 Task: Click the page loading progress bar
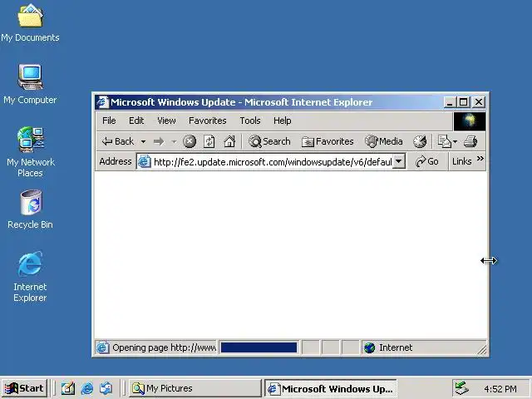[259, 347]
